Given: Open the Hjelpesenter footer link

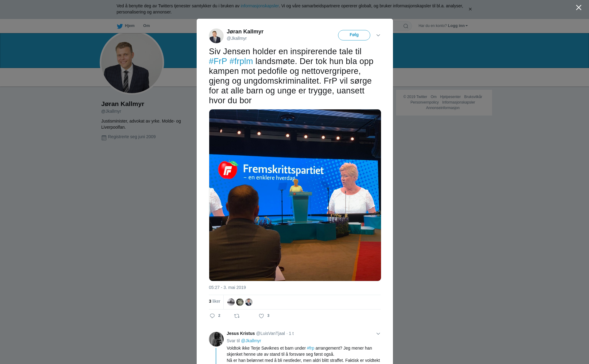Looking at the screenshot, I should click(450, 97).
